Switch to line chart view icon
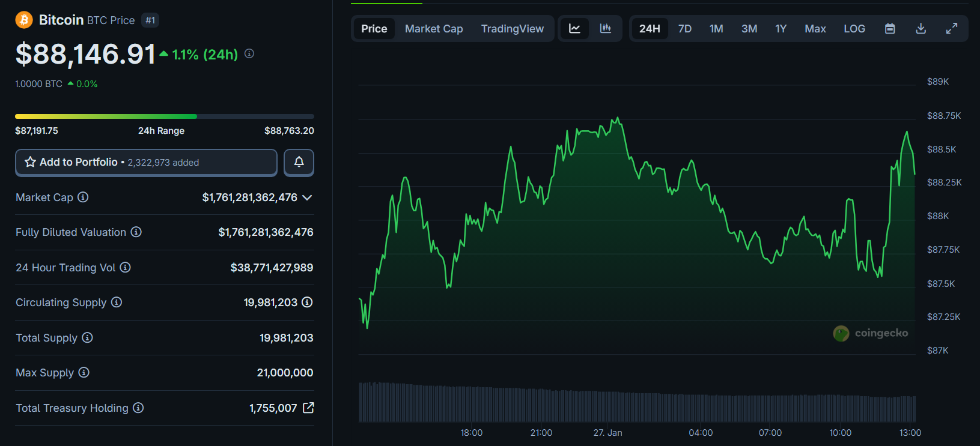980x446 pixels. [574, 29]
